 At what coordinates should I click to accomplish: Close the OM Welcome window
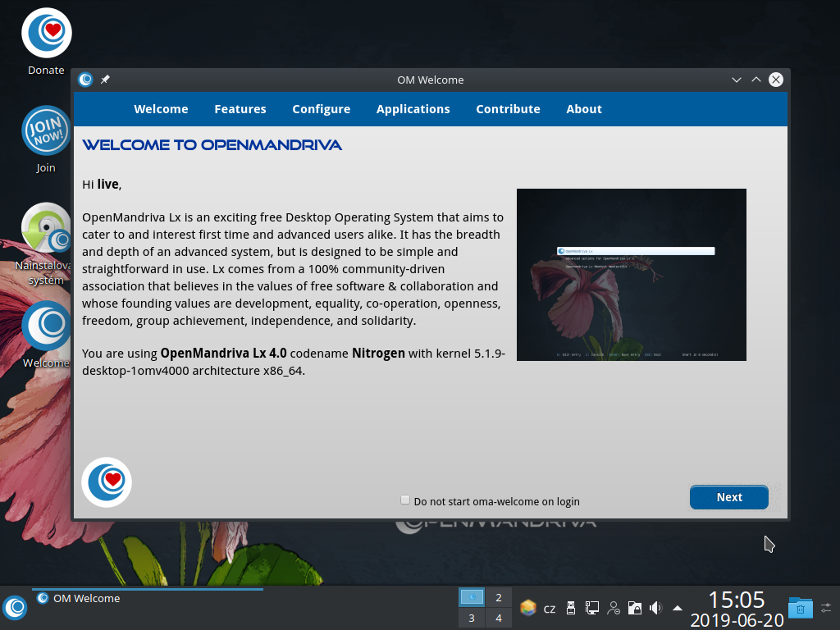[x=776, y=80]
